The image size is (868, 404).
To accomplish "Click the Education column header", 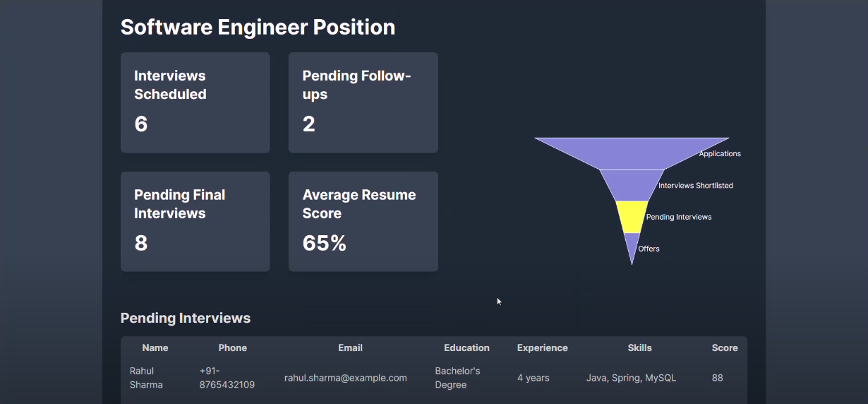I will pyautogui.click(x=466, y=347).
